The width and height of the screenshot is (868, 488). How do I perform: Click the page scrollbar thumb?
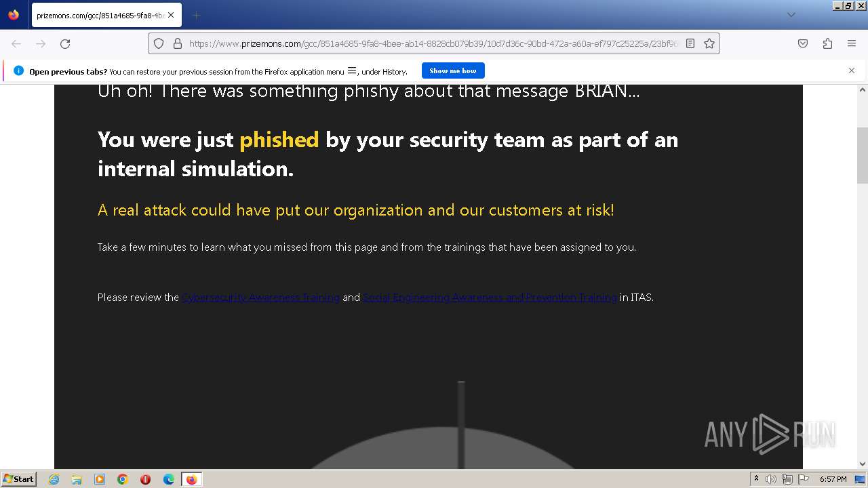coord(863,155)
